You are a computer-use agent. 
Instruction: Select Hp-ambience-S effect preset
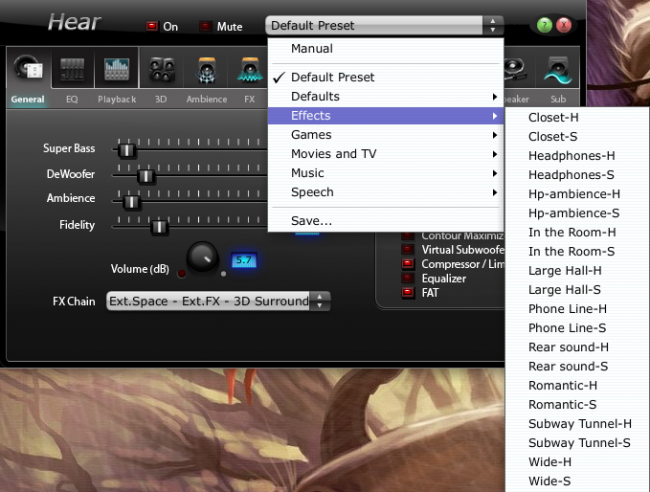[x=577, y=213]
